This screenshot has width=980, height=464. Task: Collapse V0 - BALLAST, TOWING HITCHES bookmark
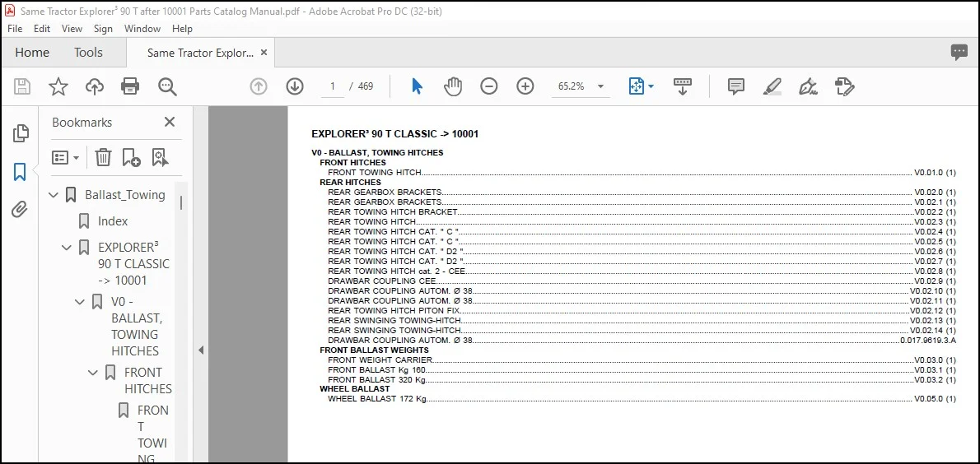[x=79, y=302]
